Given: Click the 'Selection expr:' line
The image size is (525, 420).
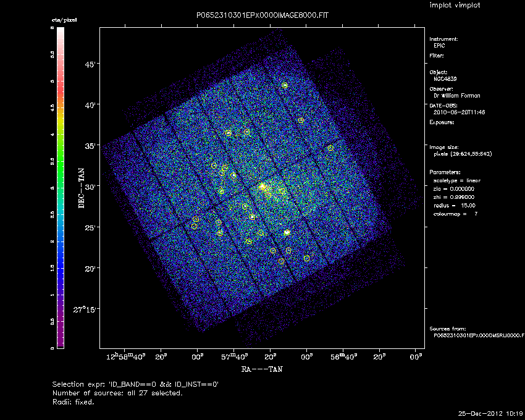Looking at the screenshot, I should pos(135,384).
